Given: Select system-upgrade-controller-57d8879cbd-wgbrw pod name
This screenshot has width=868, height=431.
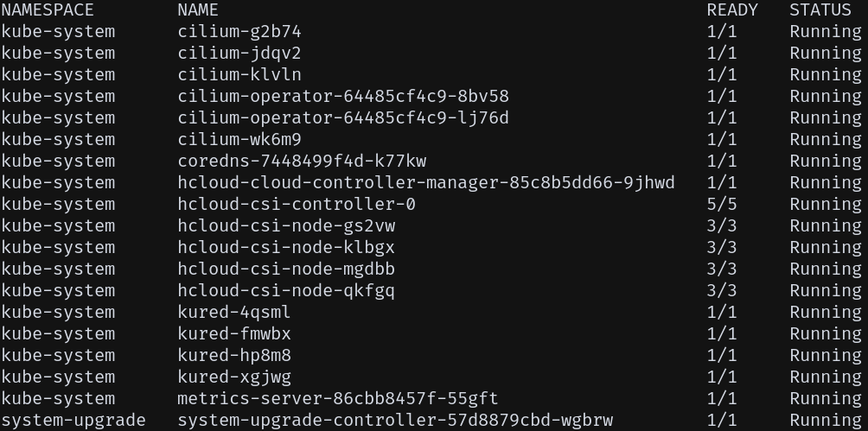Looking at the screenshot, I should tap(395, 421).
